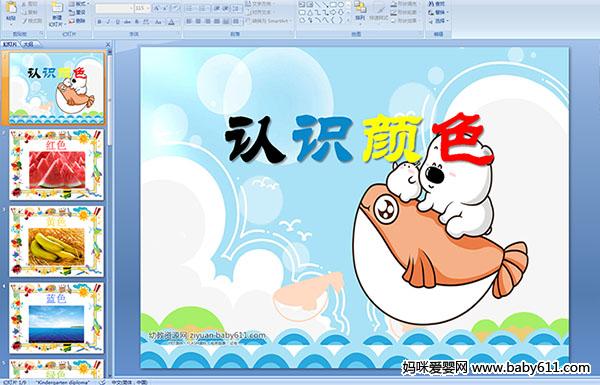Click the Find (查找) button

click(437, 3)
